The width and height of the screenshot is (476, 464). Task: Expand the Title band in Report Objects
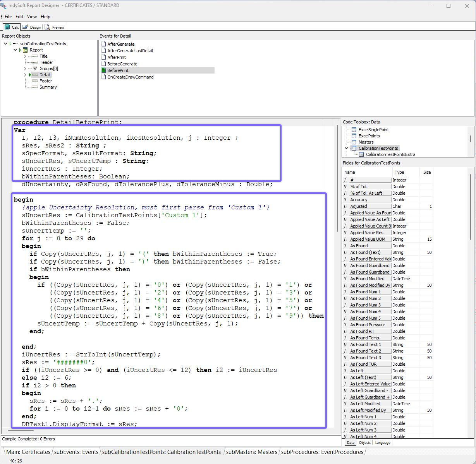(x=25, y=56)
